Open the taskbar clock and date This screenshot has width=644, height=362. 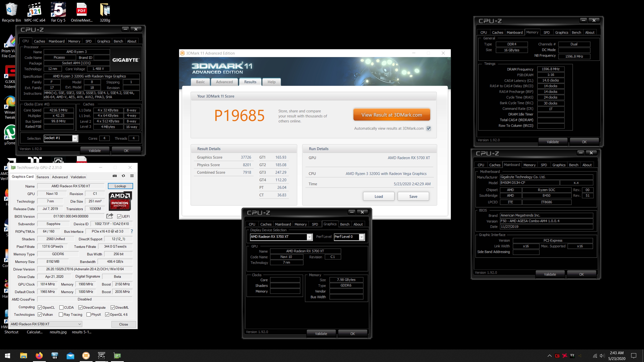tap(617, 356)
